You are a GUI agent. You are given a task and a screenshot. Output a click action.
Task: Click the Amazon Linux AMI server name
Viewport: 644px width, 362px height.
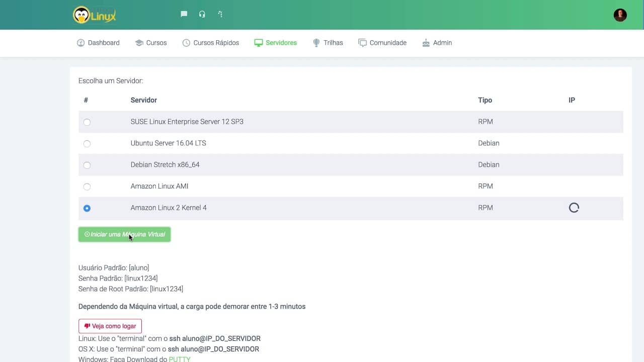(x=159, y=186)
